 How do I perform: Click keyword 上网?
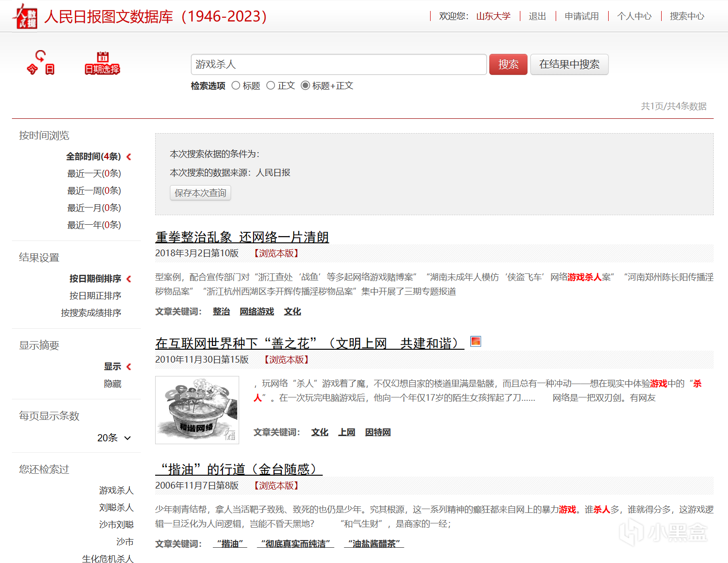pos(347,432)
